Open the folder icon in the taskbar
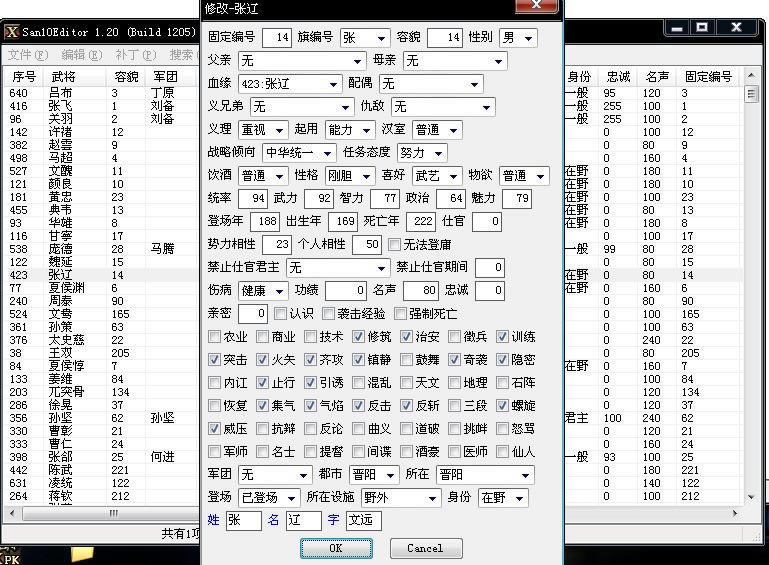Image resolution: width=769 pixels, height=565 pixels. click(82, 554)
